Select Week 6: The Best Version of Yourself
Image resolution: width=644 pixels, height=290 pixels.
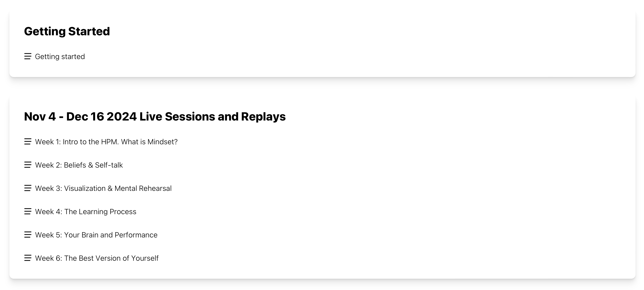(x=97, y=258)
